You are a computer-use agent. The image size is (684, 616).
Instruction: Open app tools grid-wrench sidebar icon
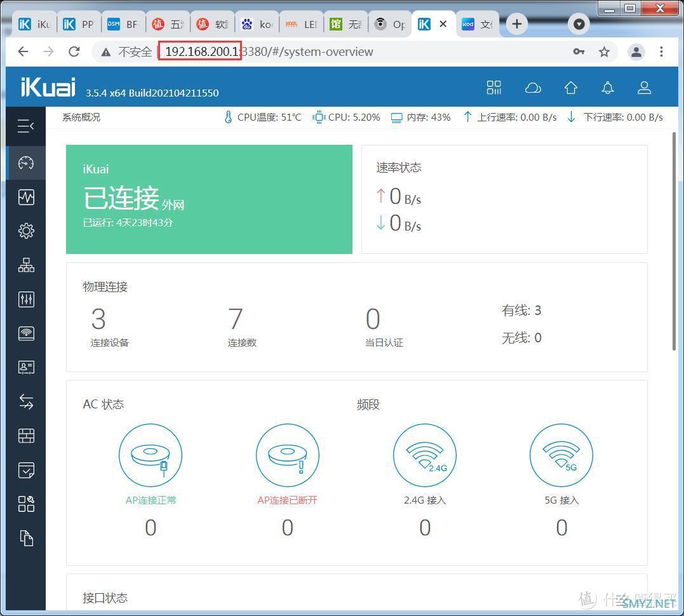pyautogui.click(x=26, y=504)
